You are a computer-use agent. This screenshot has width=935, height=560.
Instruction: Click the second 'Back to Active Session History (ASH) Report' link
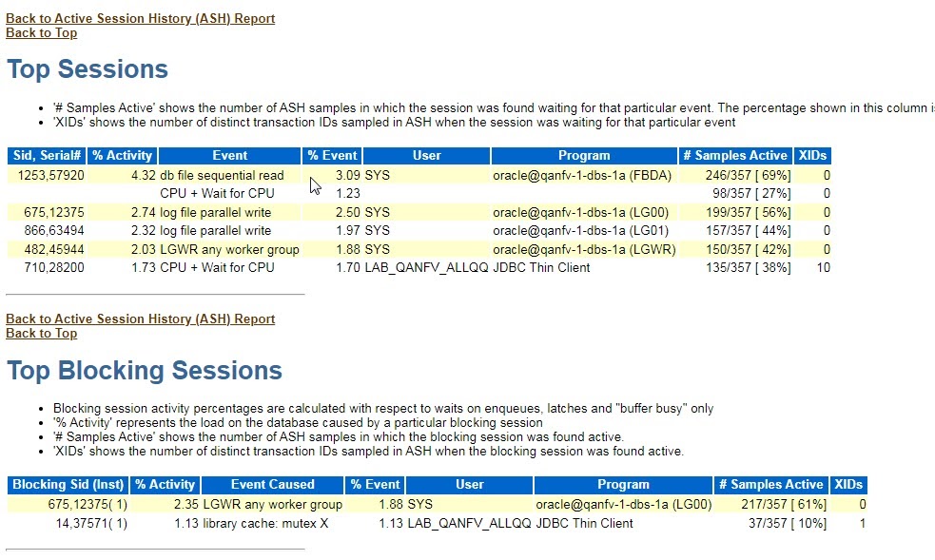coord(140,319)
